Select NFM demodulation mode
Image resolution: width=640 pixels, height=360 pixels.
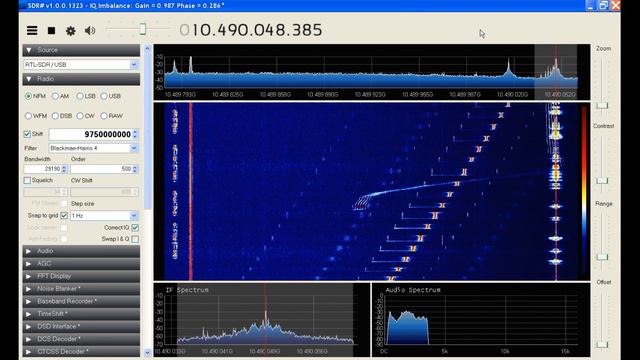click(35, 96)
